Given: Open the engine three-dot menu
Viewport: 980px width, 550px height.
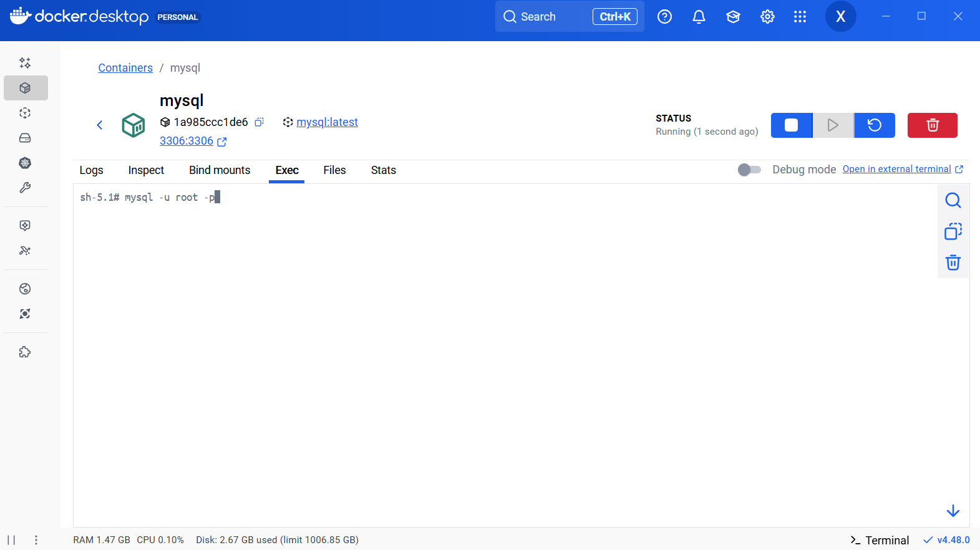Looking at the screenshot, I should (36, 540).
